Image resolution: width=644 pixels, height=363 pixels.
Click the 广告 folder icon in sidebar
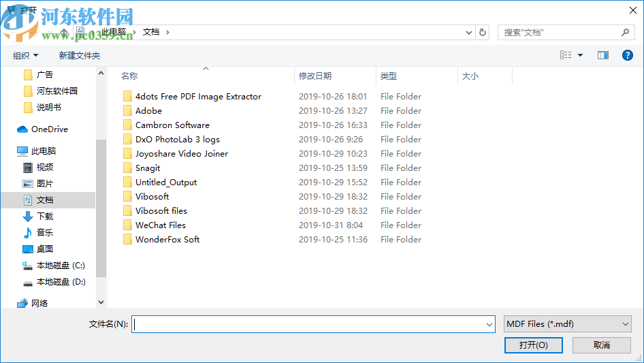(28, 75)
